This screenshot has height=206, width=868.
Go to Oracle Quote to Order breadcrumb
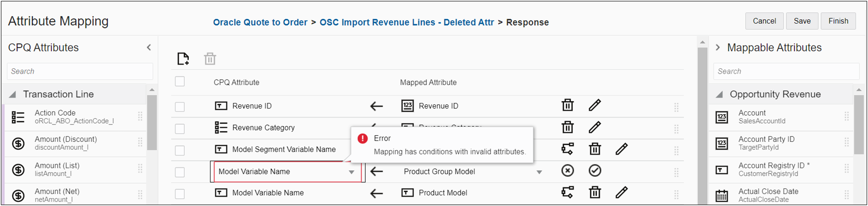[260, 22]
